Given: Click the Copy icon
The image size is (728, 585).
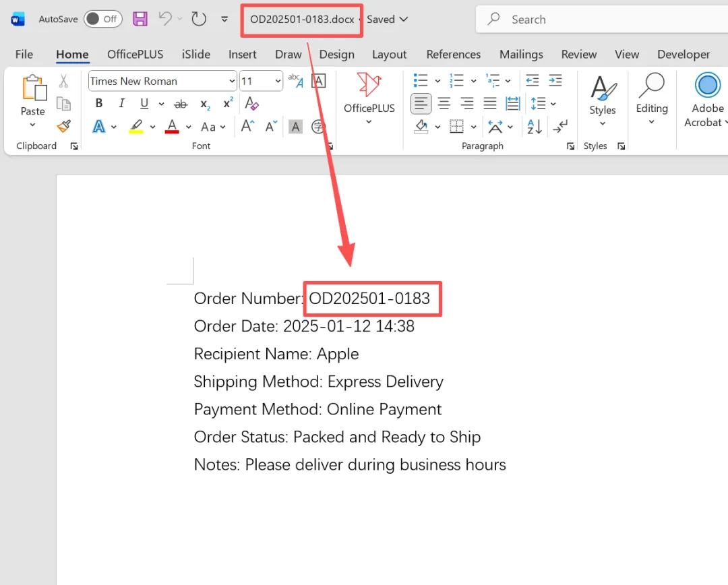Looking at the screenshot, I should coord(63,104).
